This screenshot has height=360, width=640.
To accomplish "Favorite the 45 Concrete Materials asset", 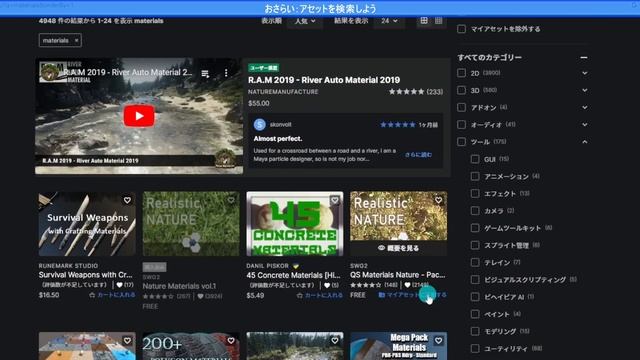I will coord(335,200).
